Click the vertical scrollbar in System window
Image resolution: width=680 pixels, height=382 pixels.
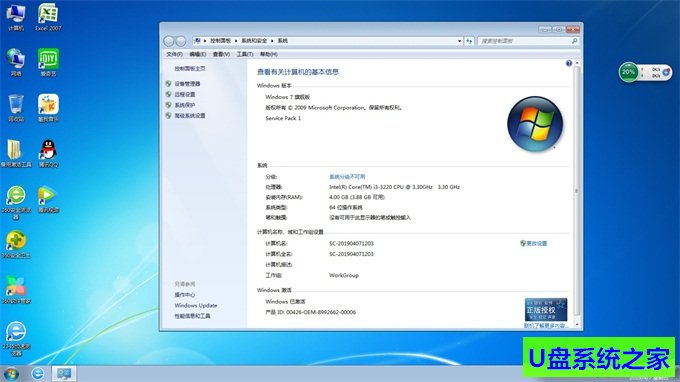point(577,191)
